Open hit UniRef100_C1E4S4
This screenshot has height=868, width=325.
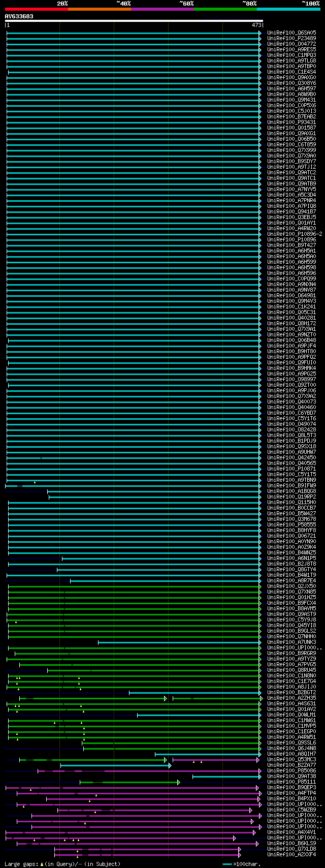[291, 72]
